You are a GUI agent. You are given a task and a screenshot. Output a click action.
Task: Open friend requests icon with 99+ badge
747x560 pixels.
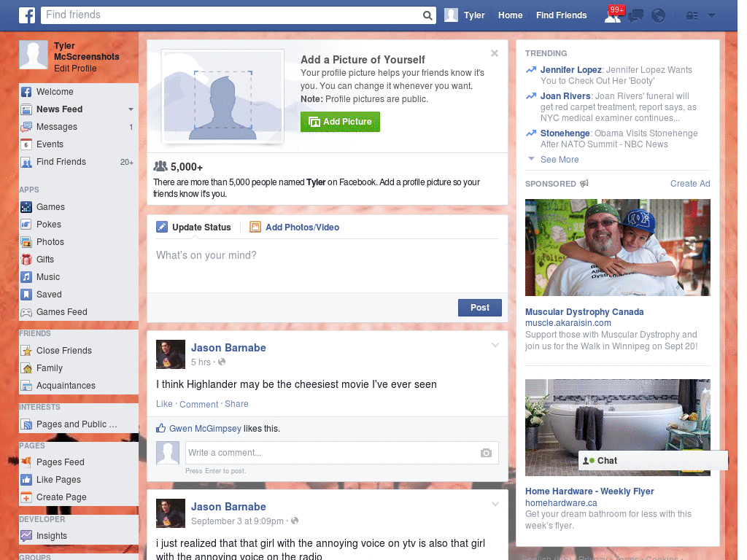[614, 15]
